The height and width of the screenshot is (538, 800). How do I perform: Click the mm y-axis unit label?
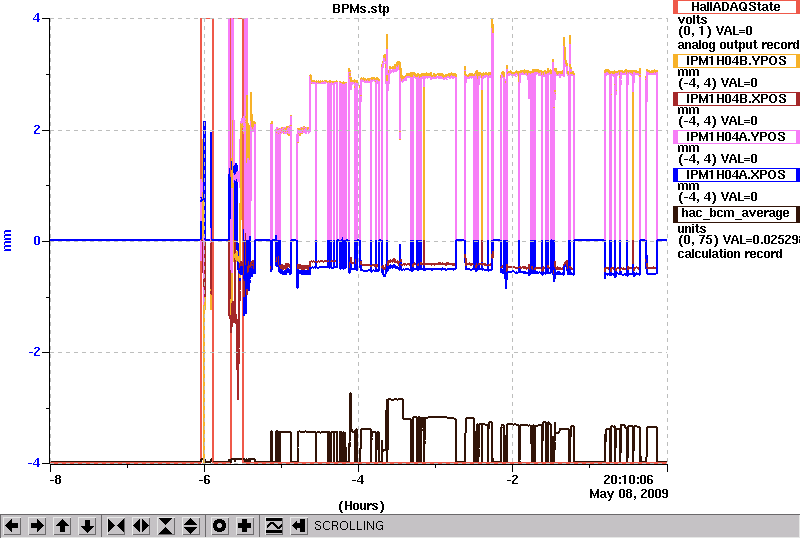[x=7, y=240]
